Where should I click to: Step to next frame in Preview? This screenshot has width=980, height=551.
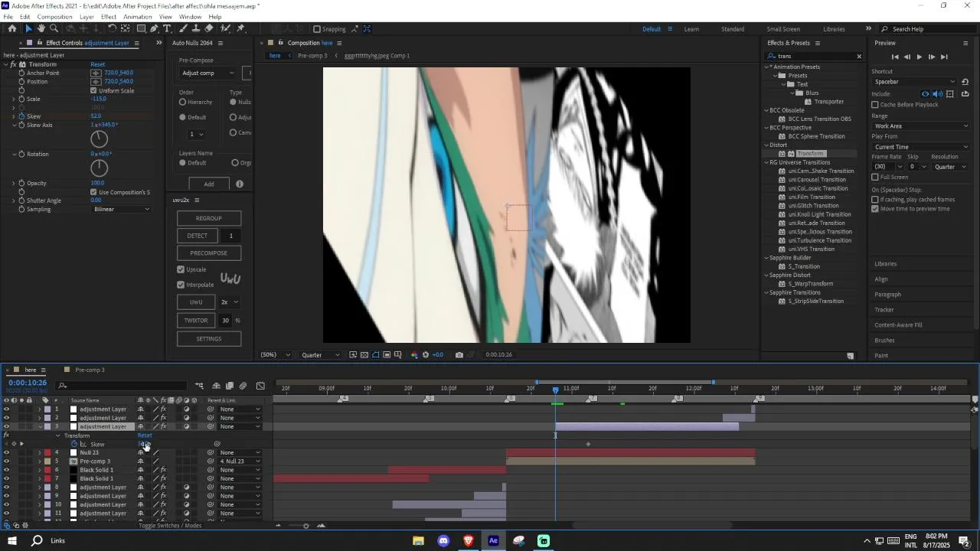coord(931,57)
